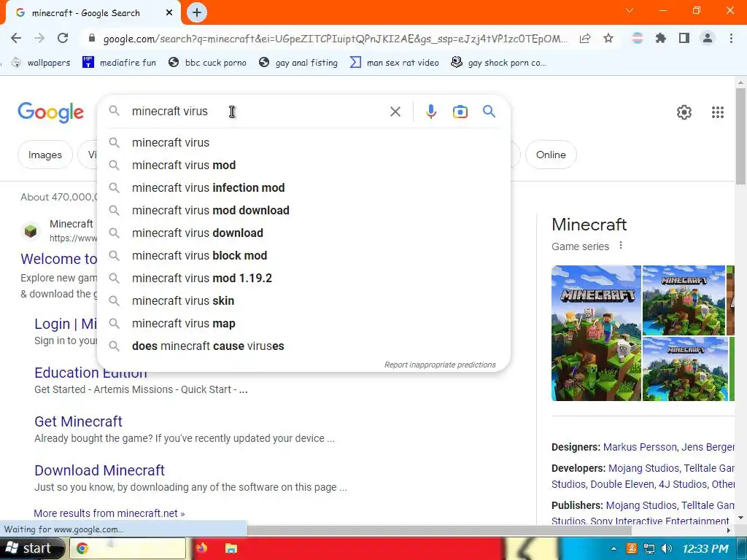Image resolution: width=747 pixels, height=560 pixels.
Task: Click Report inappropriate predictions
Action: 440,365
